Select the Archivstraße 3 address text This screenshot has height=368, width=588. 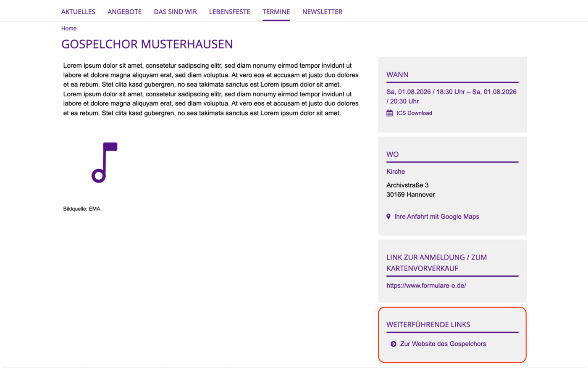407,185
